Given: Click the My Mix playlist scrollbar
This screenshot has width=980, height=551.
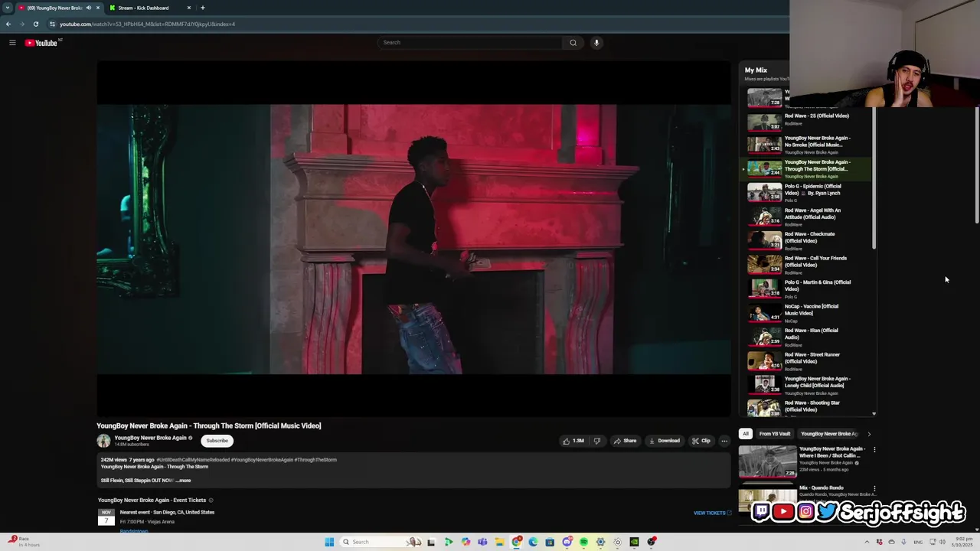Looking at the screenshot, I should click(x=874, y=178).
